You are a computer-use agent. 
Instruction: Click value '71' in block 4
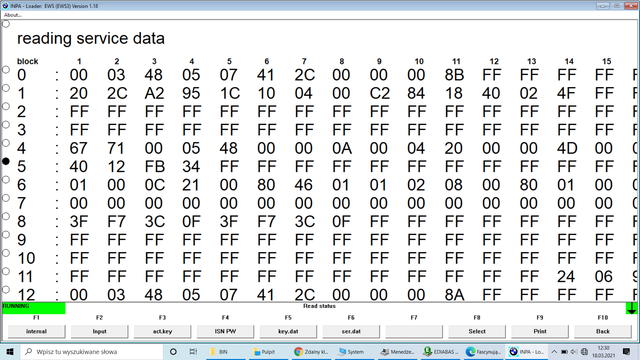coord(116,149)
